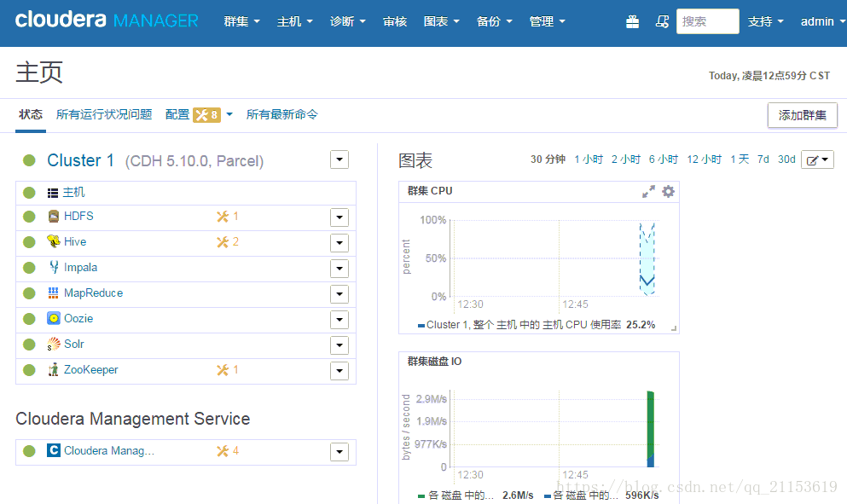Select the 30d time range
This screenshot has width=847, height=504.
[786, 159]
